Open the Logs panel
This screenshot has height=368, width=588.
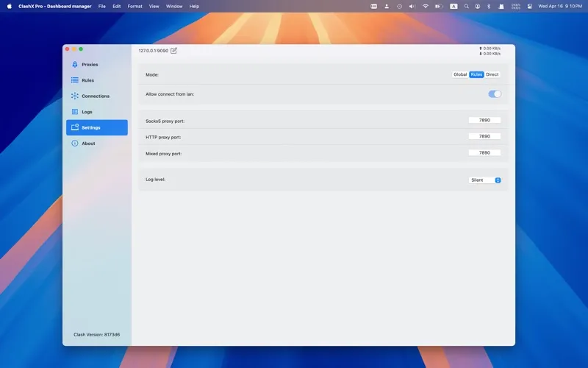97,112
